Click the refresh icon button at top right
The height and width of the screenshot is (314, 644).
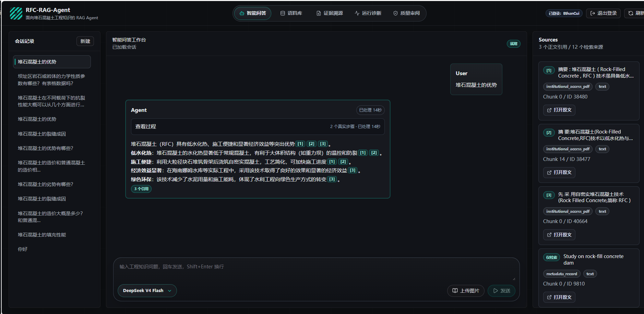(x=634, y=13)
